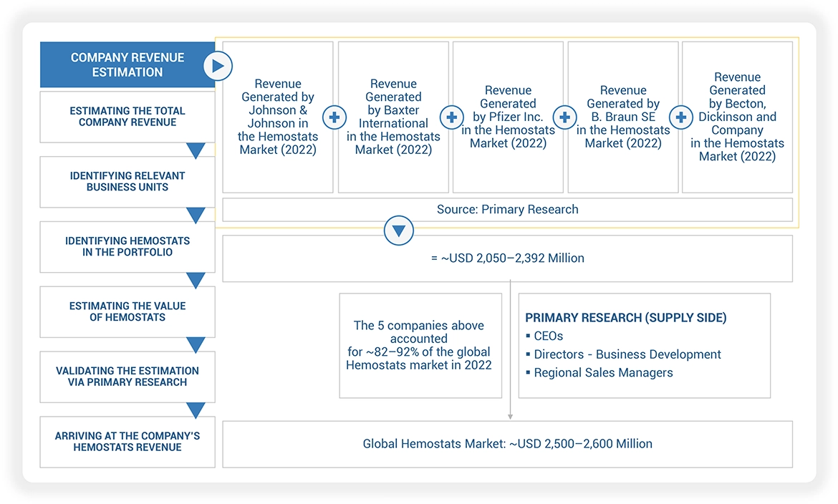Click the down triangle below Identifying Hemostats in Portfolio

(196, 280)
